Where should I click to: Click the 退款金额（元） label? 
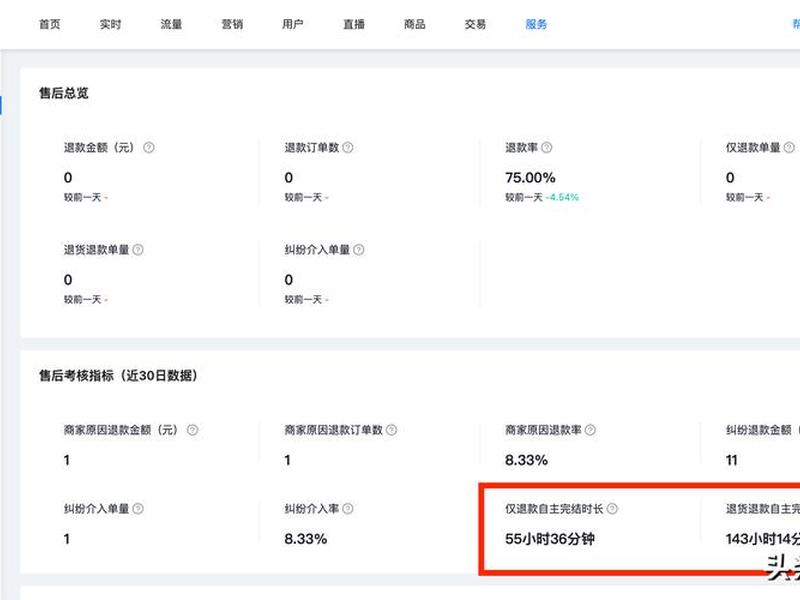99,147
